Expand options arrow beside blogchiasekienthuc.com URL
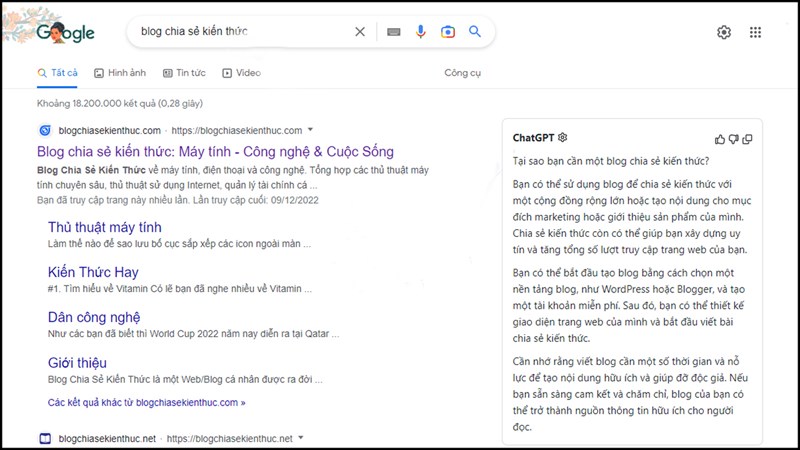 pyautogui.click(x=310, y=130)
